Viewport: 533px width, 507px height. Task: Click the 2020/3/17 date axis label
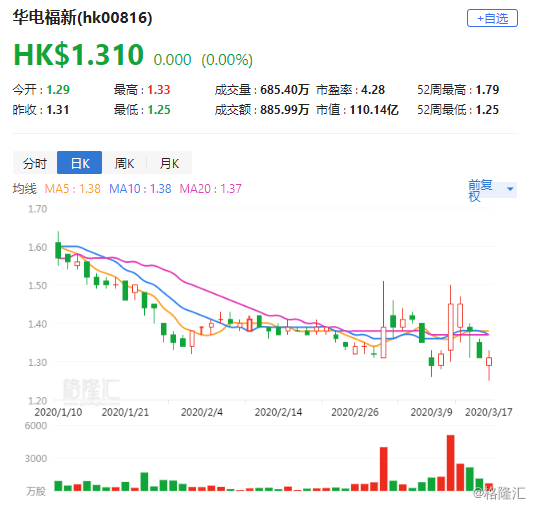point(489,412)
